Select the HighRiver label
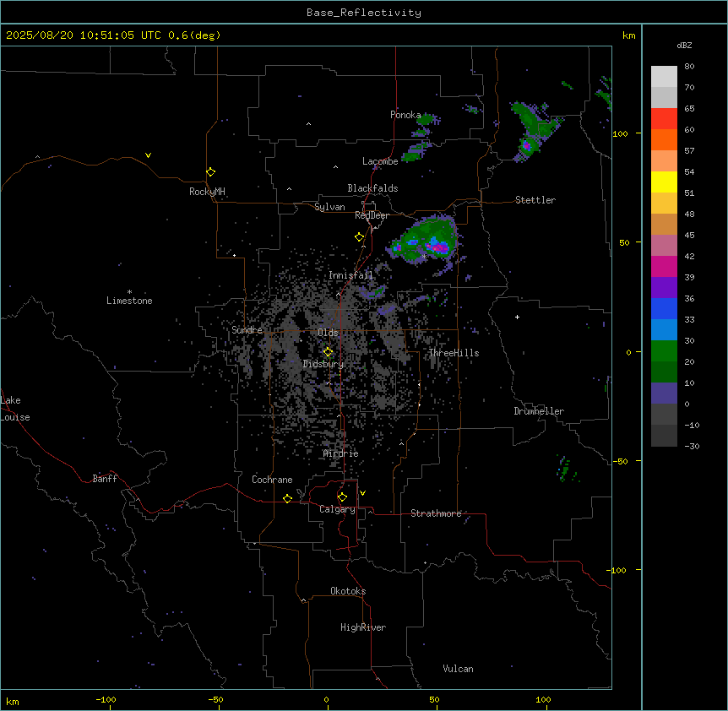Viewport: 728px width, 711px height. (363, 627)
